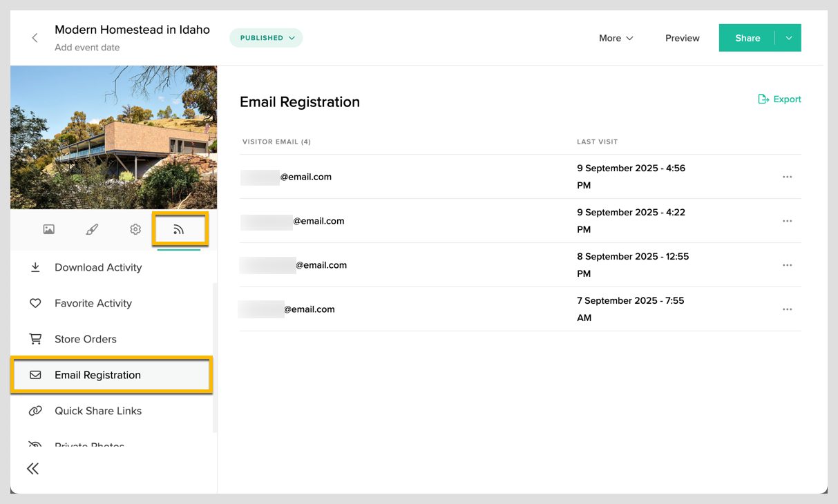
Task: Click Add event date under the gallery title
Action: pos(86,47)
